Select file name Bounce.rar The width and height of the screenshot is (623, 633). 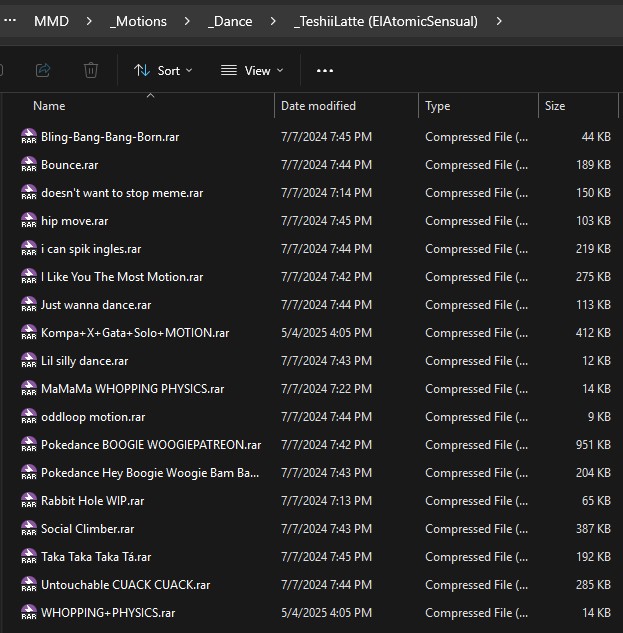click(69, 165)
